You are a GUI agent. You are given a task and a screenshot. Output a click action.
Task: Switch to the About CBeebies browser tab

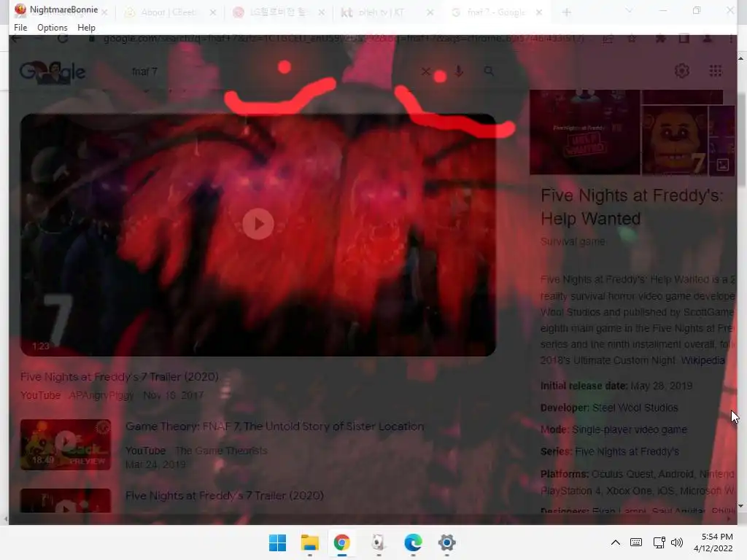(168, 12)
